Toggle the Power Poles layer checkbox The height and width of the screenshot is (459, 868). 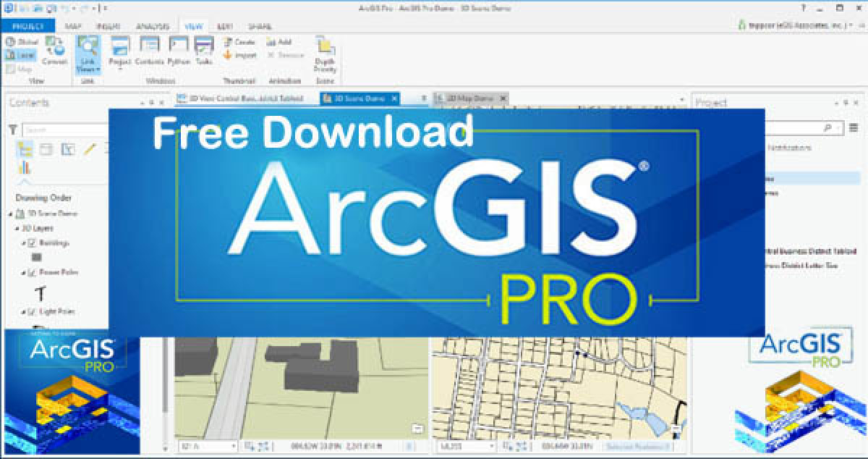tap(32, 273)
